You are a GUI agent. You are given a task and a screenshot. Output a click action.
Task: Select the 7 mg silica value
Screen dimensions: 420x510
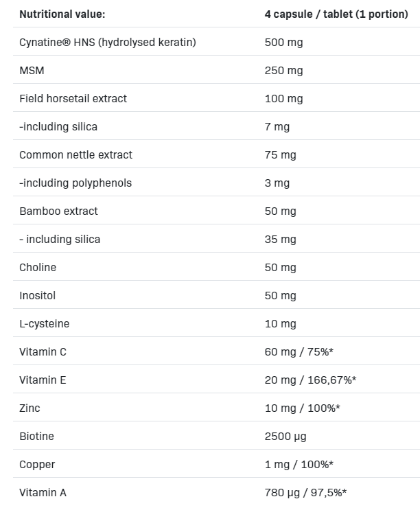tap(277, 127)
